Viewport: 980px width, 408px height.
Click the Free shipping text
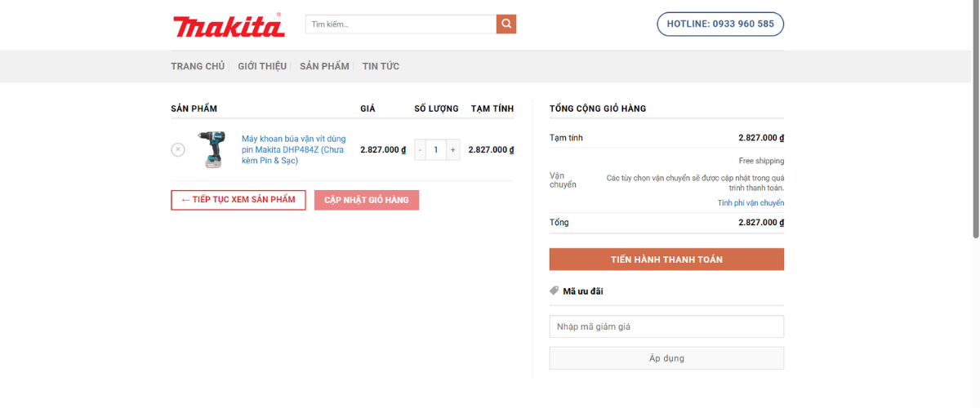pyautogui.click(x=761, y=161)
